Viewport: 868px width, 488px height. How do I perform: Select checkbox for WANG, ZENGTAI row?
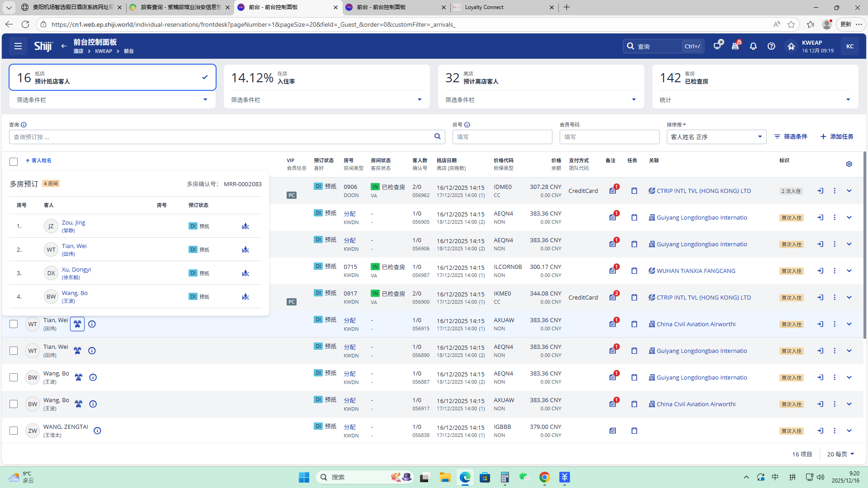coord(14,431)
